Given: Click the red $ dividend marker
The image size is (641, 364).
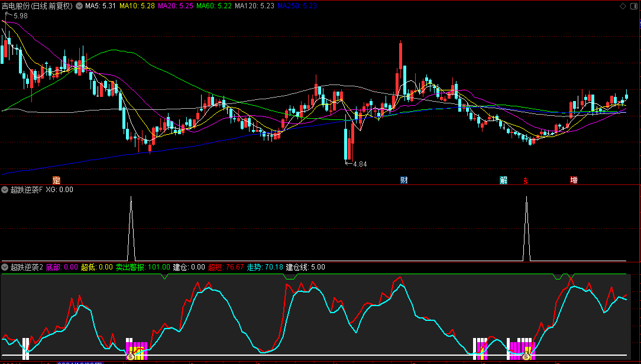Looking at the screenshot, I should coord(525,181).
